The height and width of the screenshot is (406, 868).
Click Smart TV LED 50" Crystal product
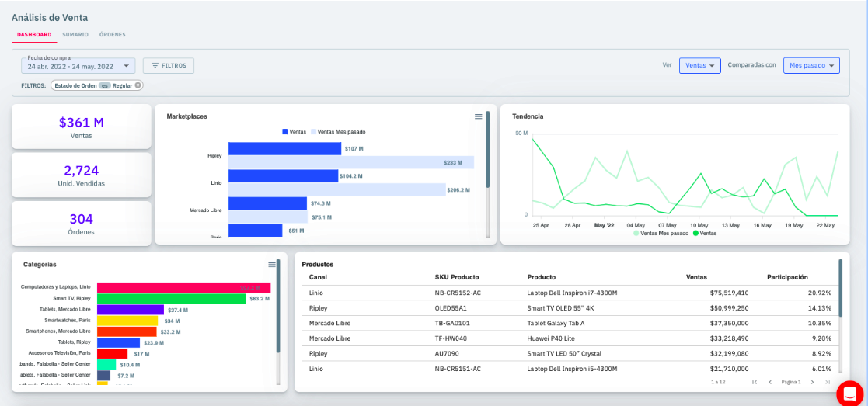[565, 353]
